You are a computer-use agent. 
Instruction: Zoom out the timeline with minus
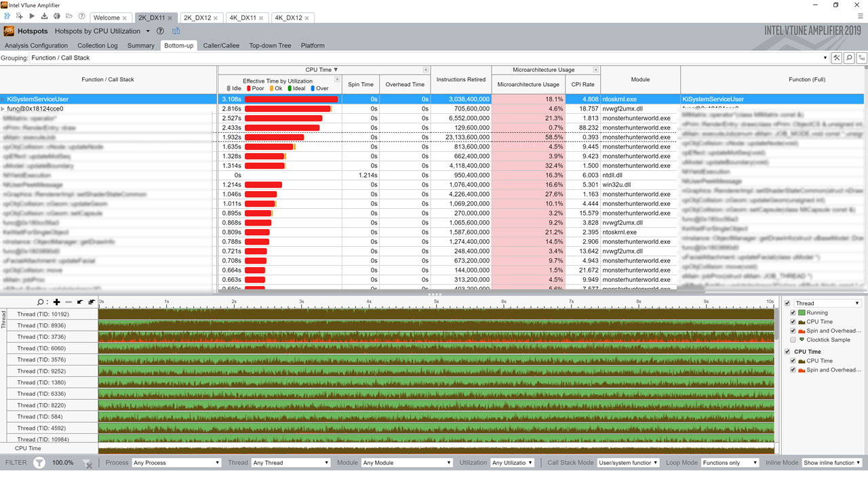pos(68,302)
